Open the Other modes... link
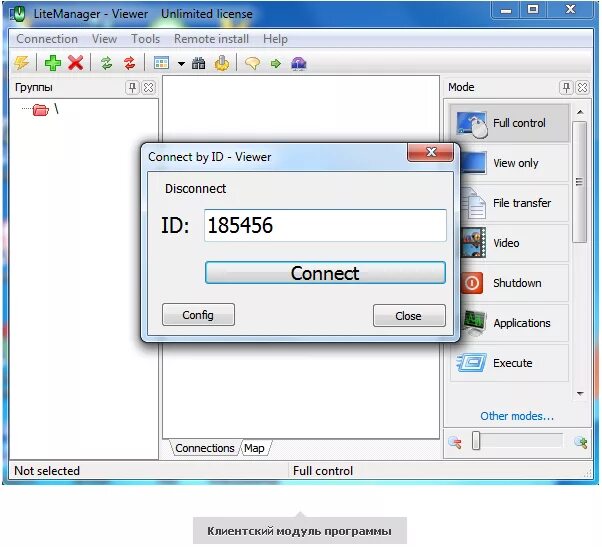 [517, 416]
